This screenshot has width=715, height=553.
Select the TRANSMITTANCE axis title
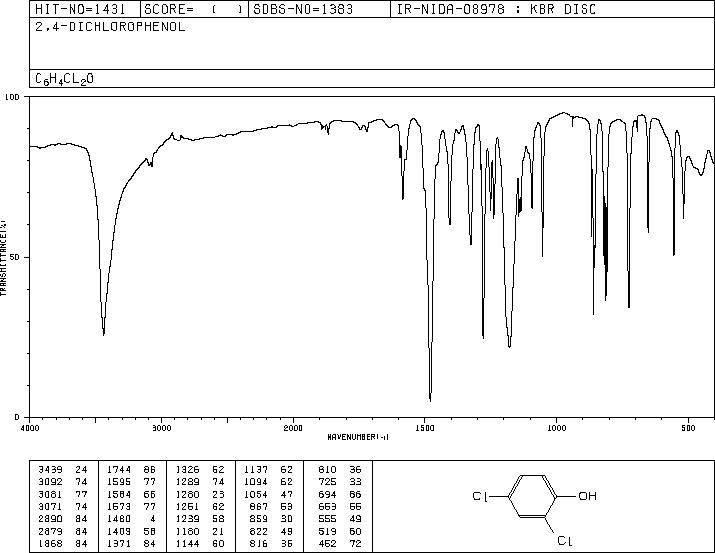[3, 257]
